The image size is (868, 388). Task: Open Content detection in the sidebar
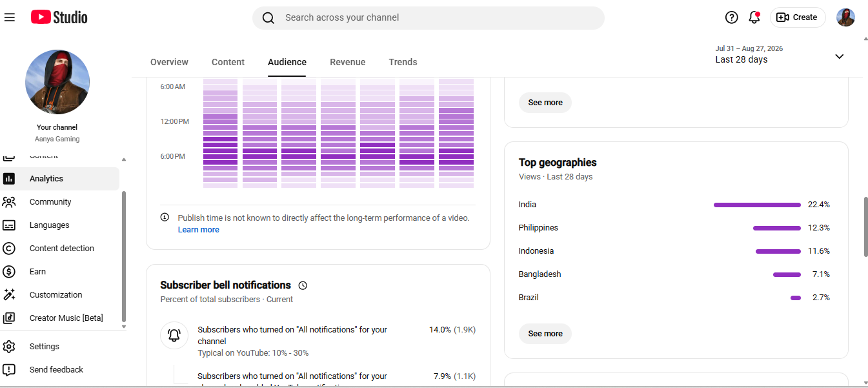point(59,249)
